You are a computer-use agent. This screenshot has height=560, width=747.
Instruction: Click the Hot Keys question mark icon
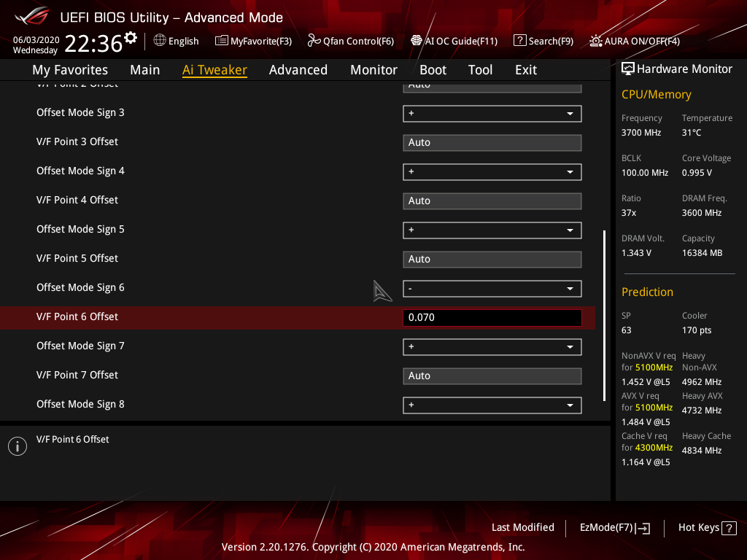click(x=729, y=528)
